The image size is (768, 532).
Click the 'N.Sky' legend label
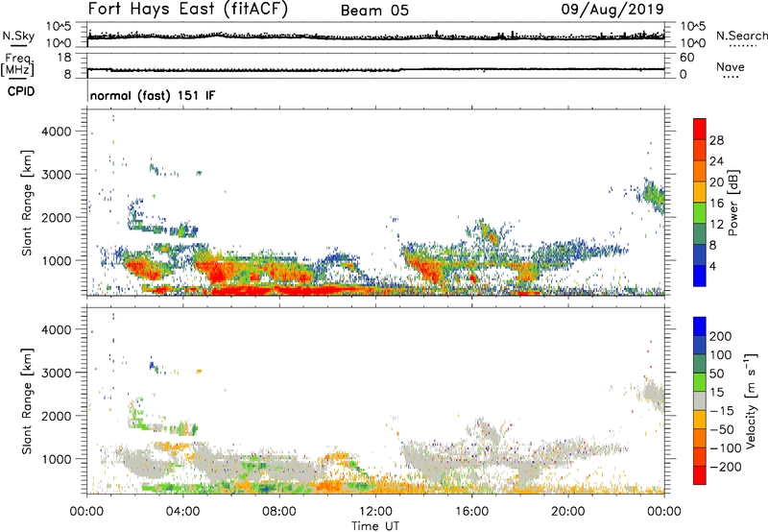tap(18, 36)
